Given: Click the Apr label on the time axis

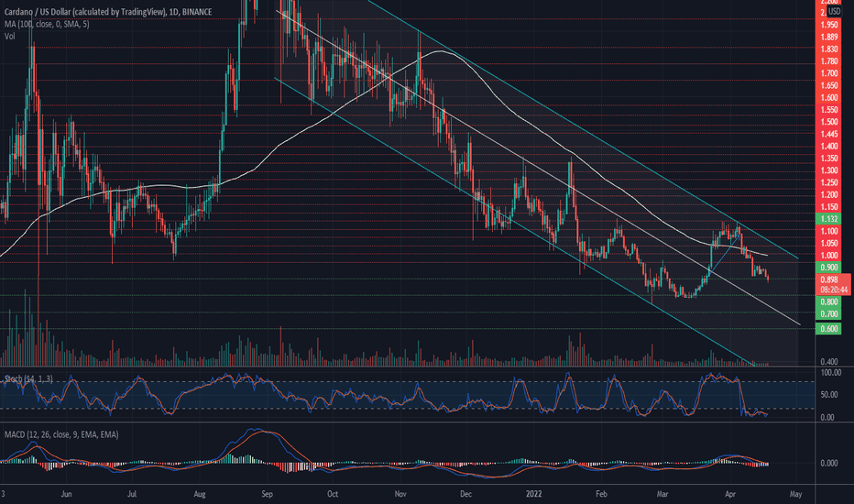Looking at the screenshot, I should (x=730, y=494).
